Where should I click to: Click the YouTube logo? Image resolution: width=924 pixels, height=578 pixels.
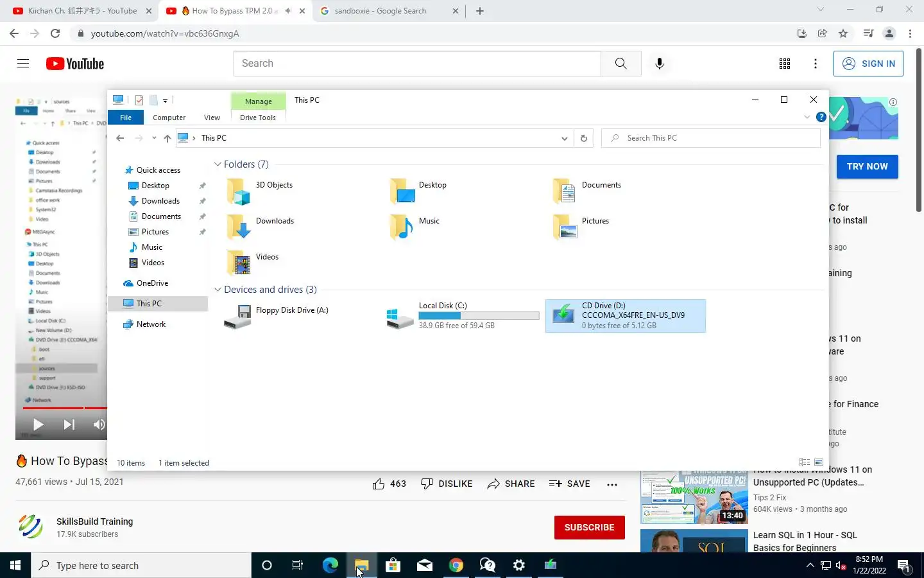tap(75, 64)
